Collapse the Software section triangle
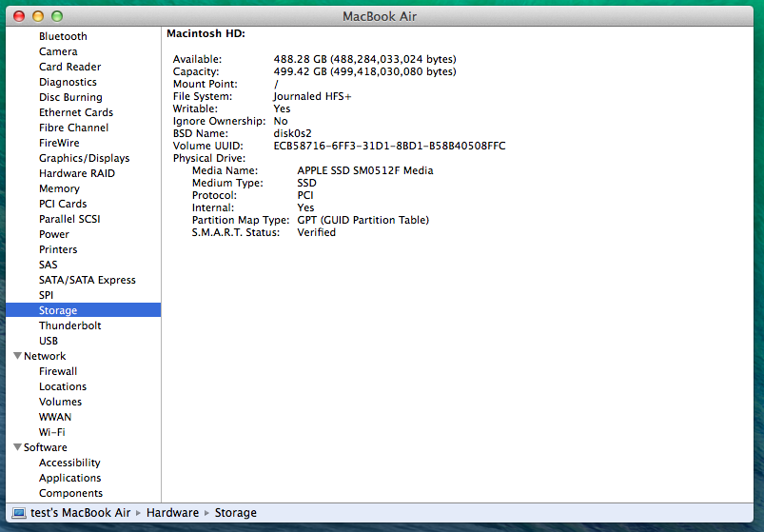 point(17,446)
